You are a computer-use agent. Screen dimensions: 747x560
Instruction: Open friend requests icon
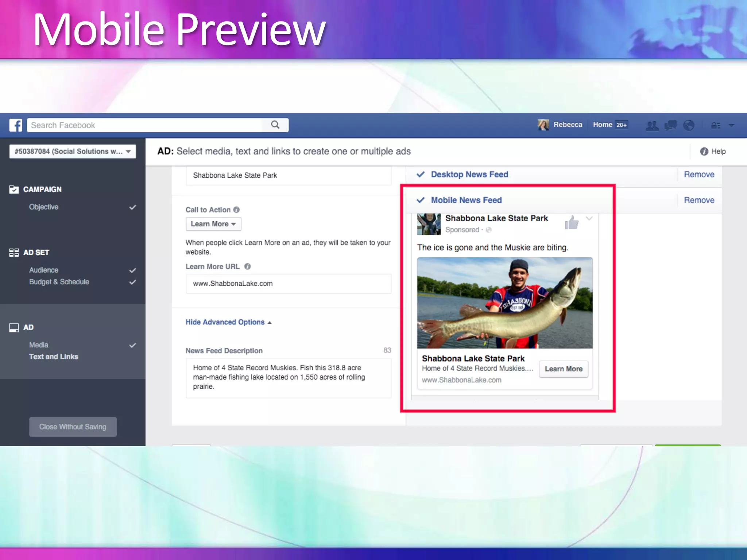[652, 125]
